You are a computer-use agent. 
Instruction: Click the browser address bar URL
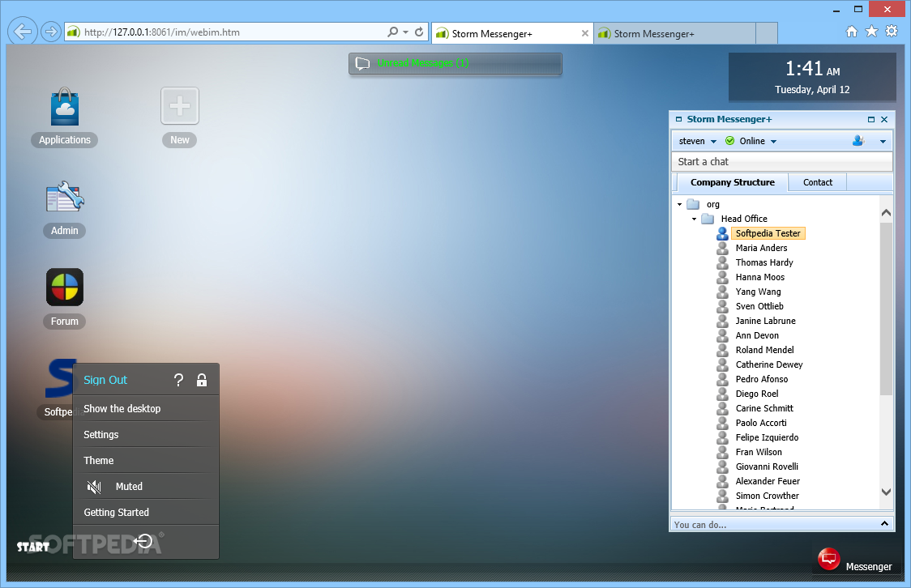(x=162, y=32)
